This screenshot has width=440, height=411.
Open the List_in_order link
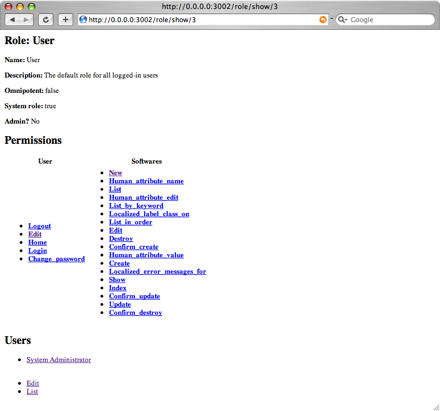pos(130,222)
